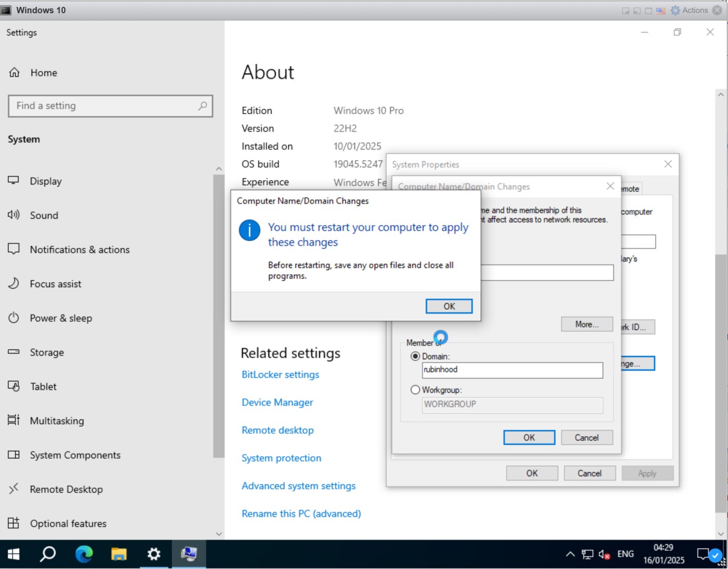Close the System Properties window
Screen dimensions: 728x569
[x=668, y=164]
